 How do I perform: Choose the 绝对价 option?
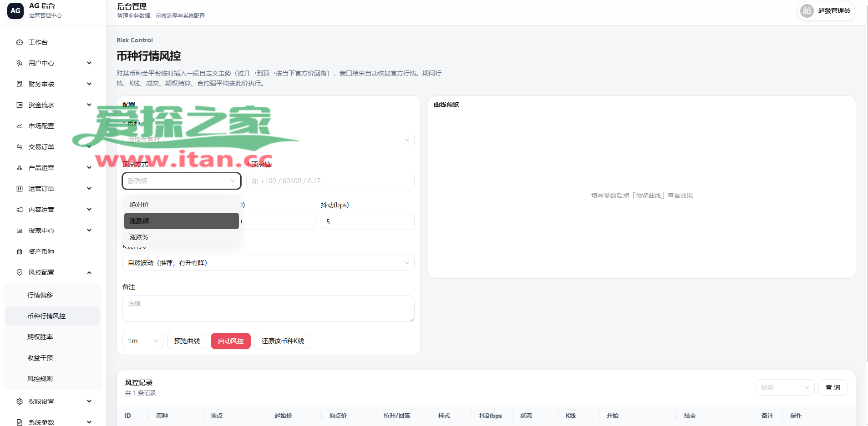click(x=182, y=205)
